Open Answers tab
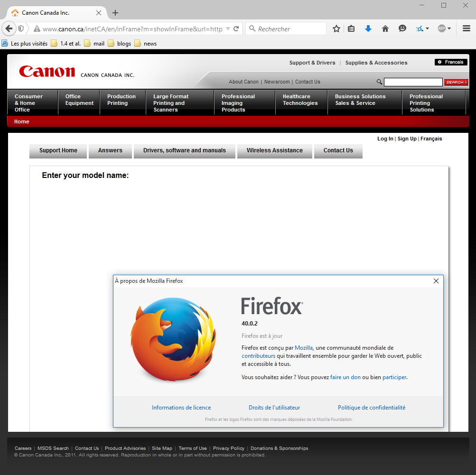 (x=110, y=151)
